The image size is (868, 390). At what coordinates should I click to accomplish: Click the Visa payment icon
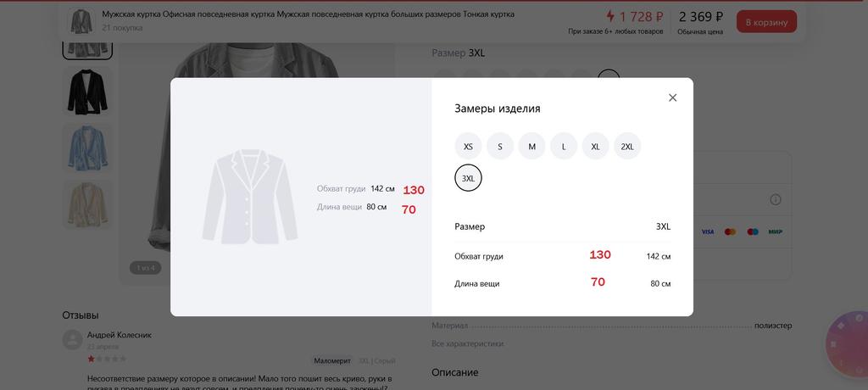pyautogui.click(x=707, y=231)
